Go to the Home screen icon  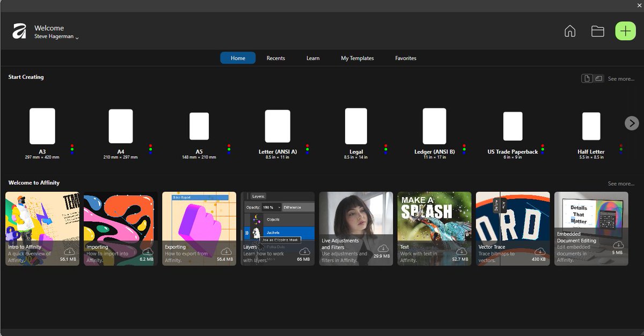point(570,31)
